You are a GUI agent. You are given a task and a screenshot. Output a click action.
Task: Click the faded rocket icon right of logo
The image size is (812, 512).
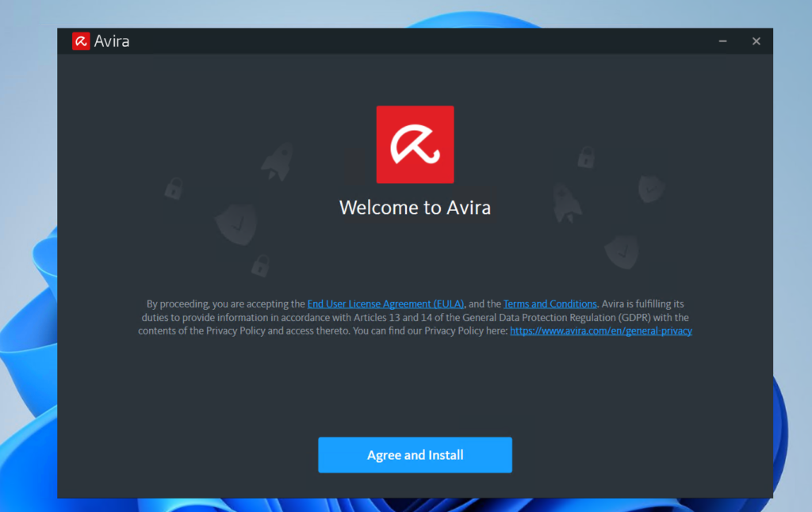[x=566, y=202]
